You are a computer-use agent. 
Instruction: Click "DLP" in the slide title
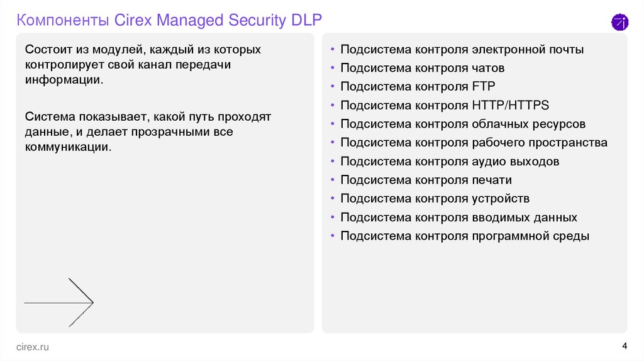307,20
